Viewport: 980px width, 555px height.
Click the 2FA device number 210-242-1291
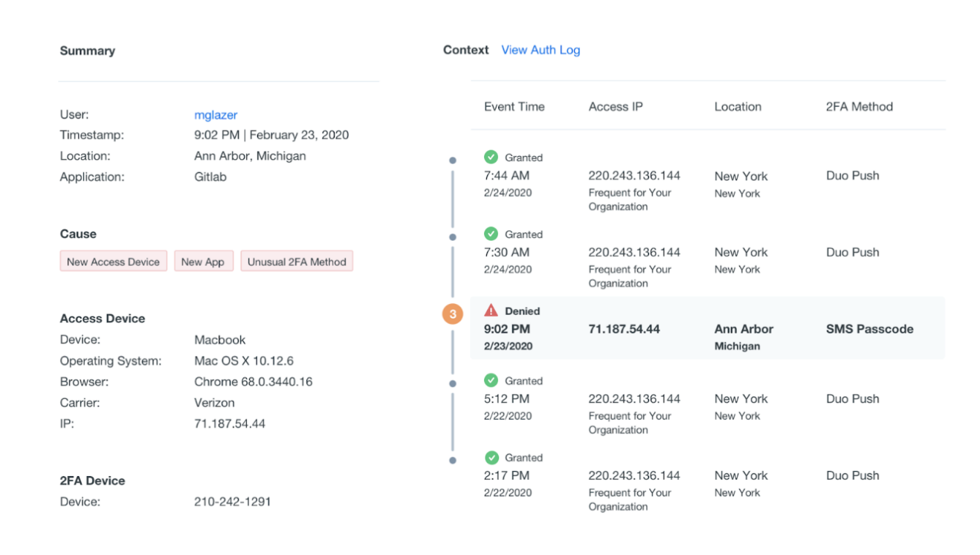tap(232, 502)
